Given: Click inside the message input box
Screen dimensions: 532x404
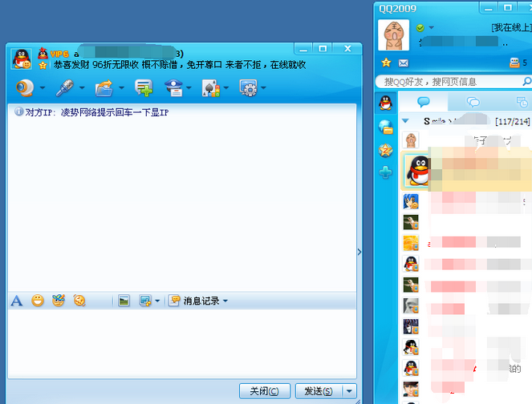Looking at the screenshot, I should [182, 343].
